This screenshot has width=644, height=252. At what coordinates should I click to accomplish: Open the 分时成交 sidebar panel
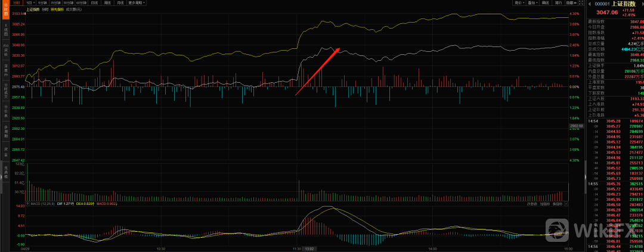coord(5,88)
